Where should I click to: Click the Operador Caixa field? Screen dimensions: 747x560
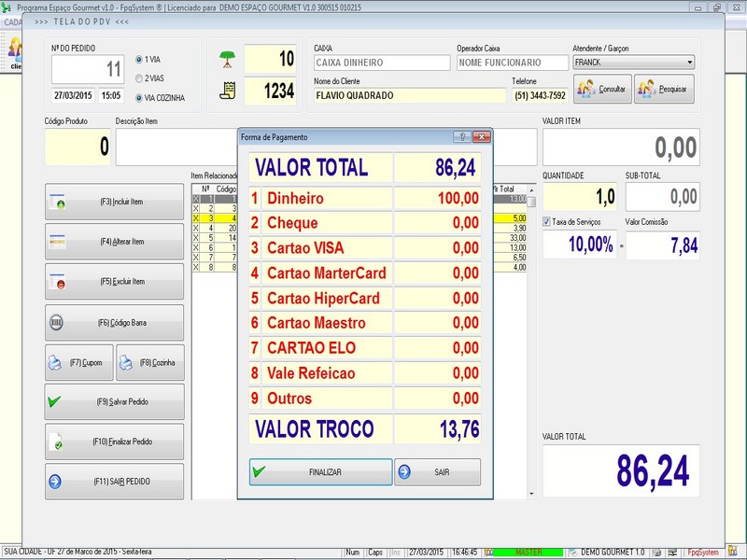pos(512,63)
